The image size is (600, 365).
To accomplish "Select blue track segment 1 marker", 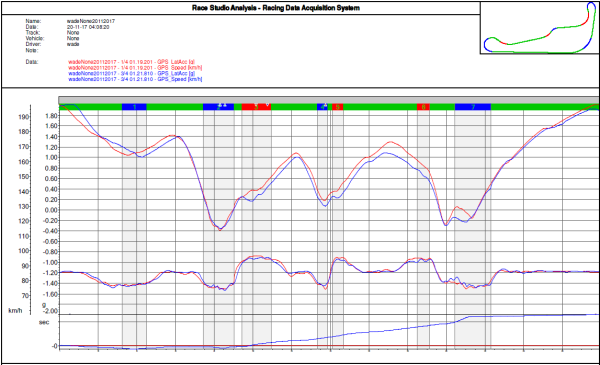I will click(134, 107).
